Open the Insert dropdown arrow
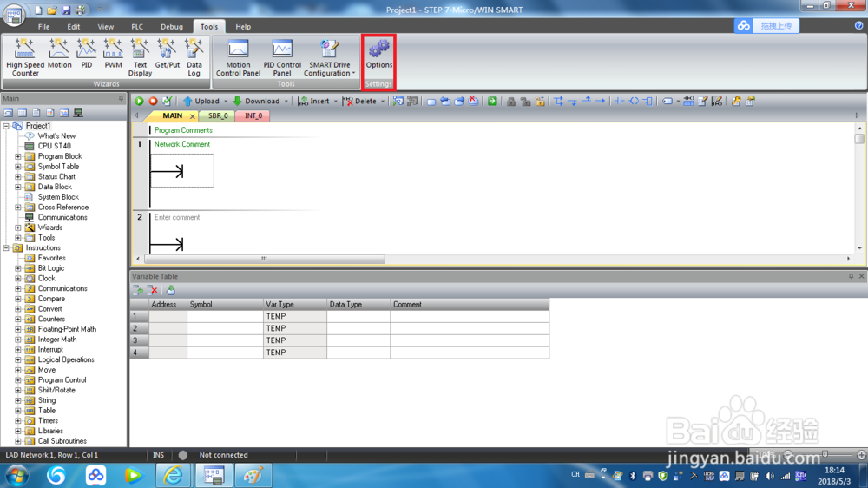 335,102
